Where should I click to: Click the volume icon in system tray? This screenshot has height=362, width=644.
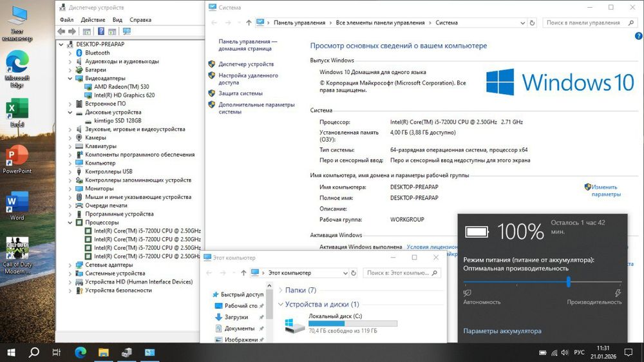click(x=565, y=352)
